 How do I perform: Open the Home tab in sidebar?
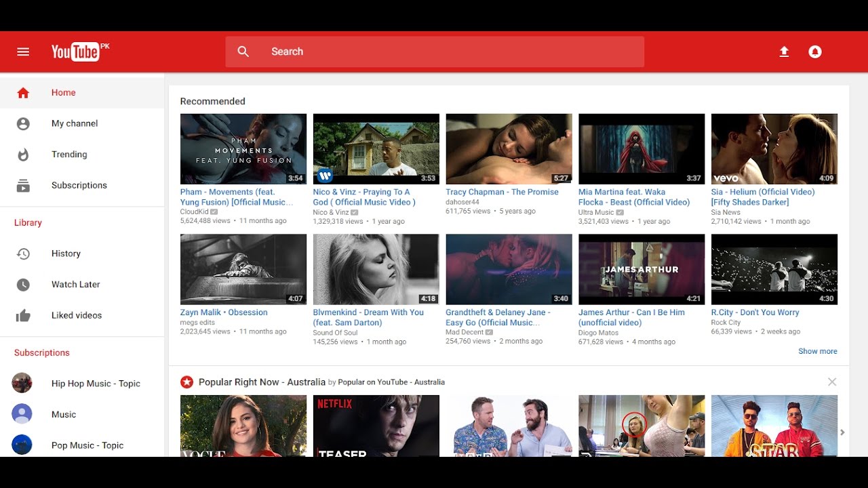point(63,93)
